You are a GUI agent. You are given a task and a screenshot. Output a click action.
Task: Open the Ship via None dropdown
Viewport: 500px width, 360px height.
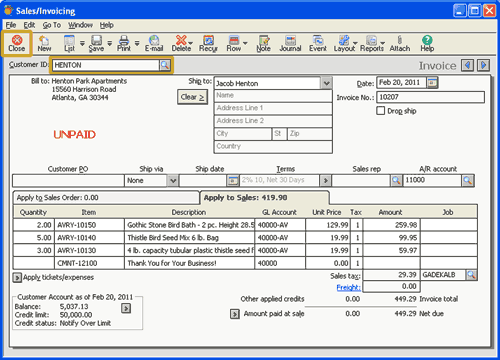pyautogui.click(x=172, y=180)
